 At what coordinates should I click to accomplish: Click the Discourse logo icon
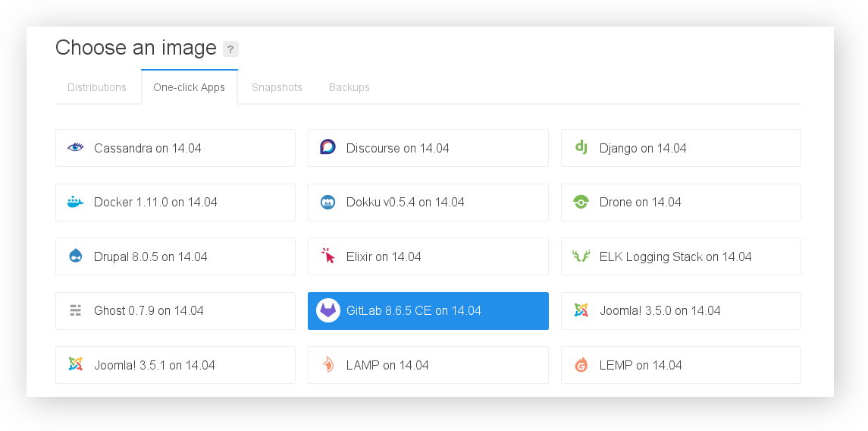[x=327, y=148]
